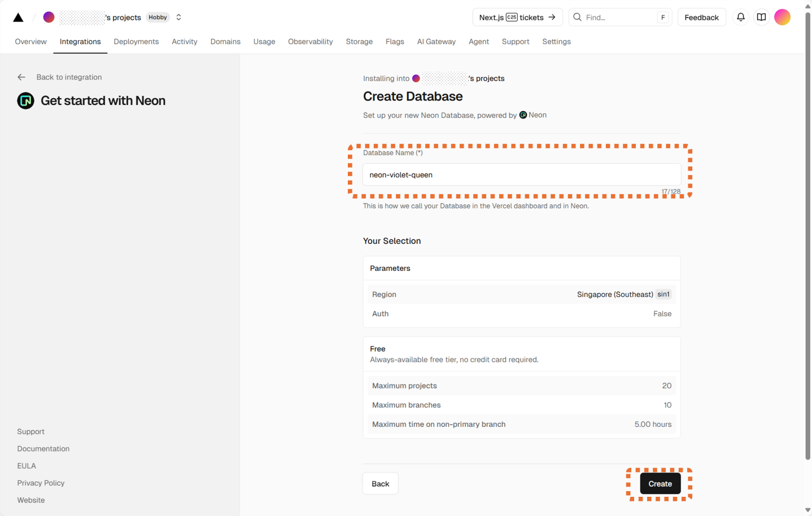Open the user avatar menu
The width and height of the screenshot is (812, 516).
(782, 18)
